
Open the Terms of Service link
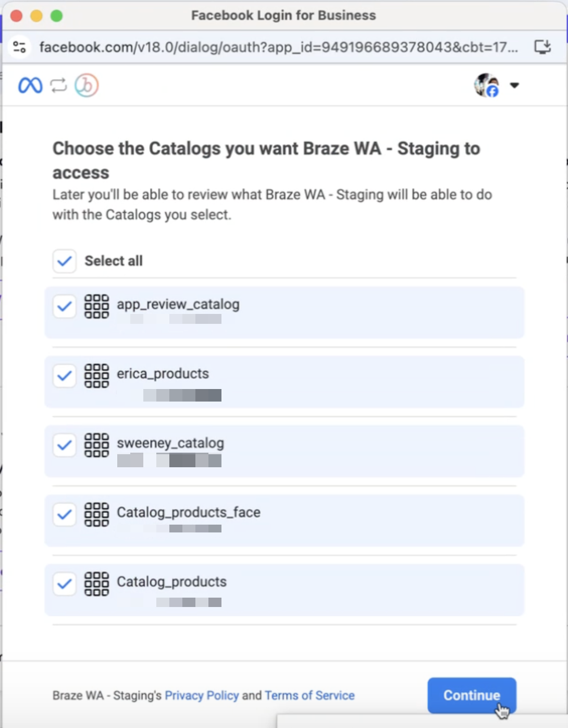tap(310, 696)
